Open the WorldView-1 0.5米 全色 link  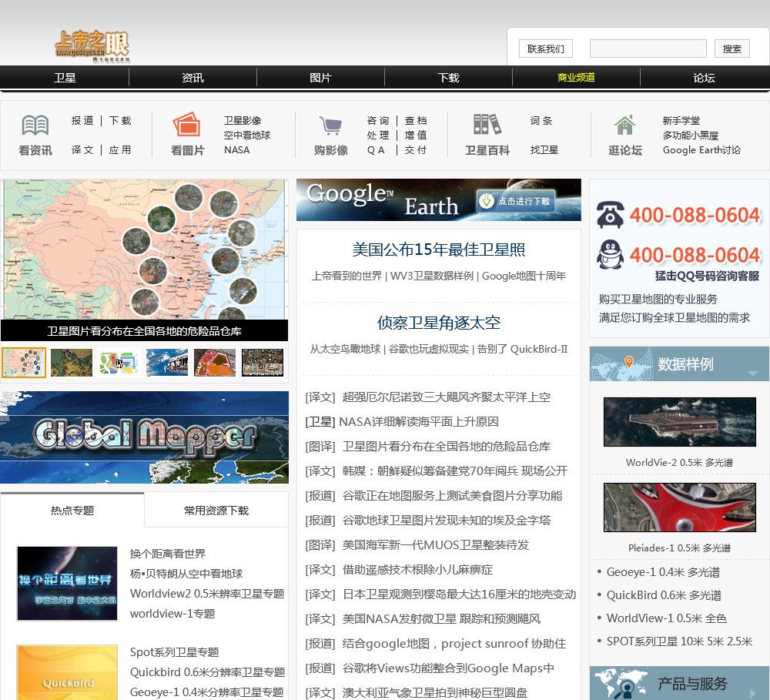[x=666, y=618]
